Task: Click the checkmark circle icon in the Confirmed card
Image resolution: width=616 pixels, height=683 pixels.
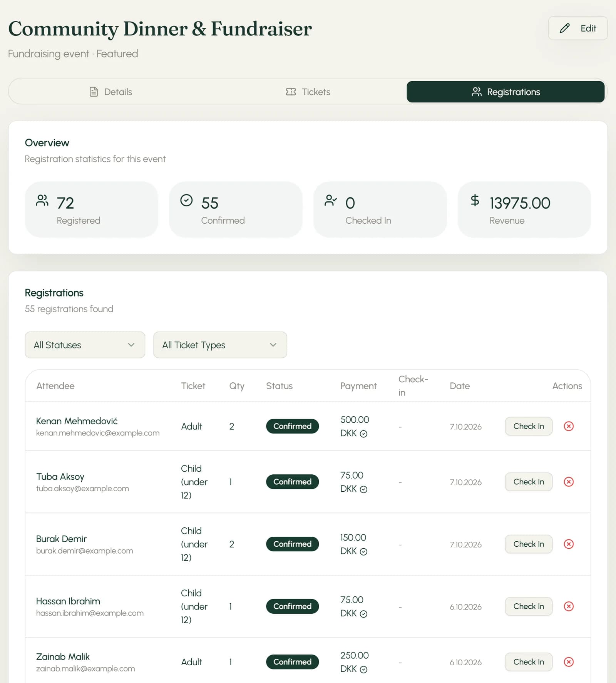Action: point(186,200)
